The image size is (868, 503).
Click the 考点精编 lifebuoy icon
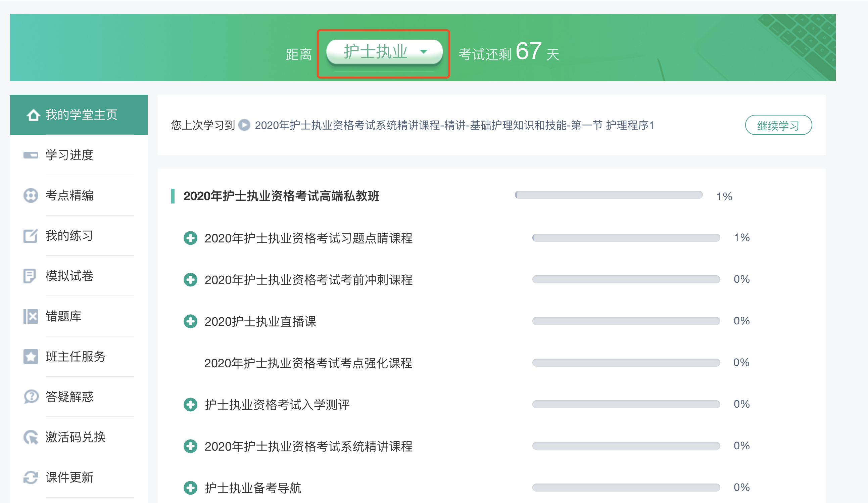pos(31,195)
